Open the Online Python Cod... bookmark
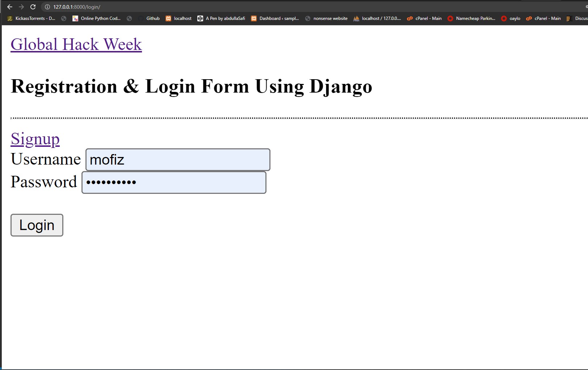588x370 pixels. pos(97,18)
